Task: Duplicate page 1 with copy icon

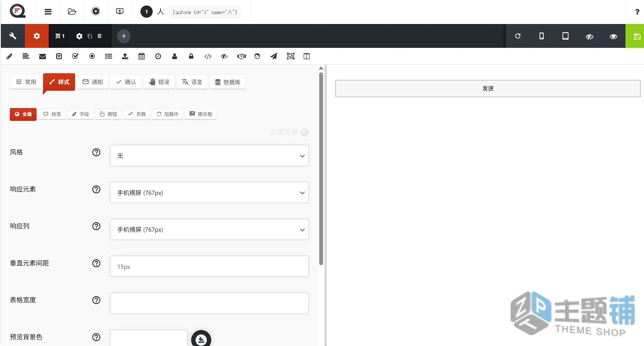Action: pyautogui.click(x=90, y=36)
